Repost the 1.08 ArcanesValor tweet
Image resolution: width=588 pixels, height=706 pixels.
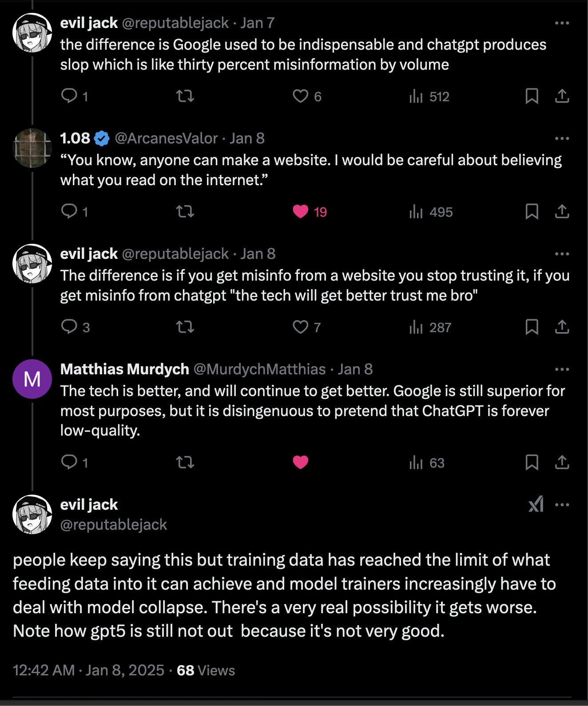(185, 212)
